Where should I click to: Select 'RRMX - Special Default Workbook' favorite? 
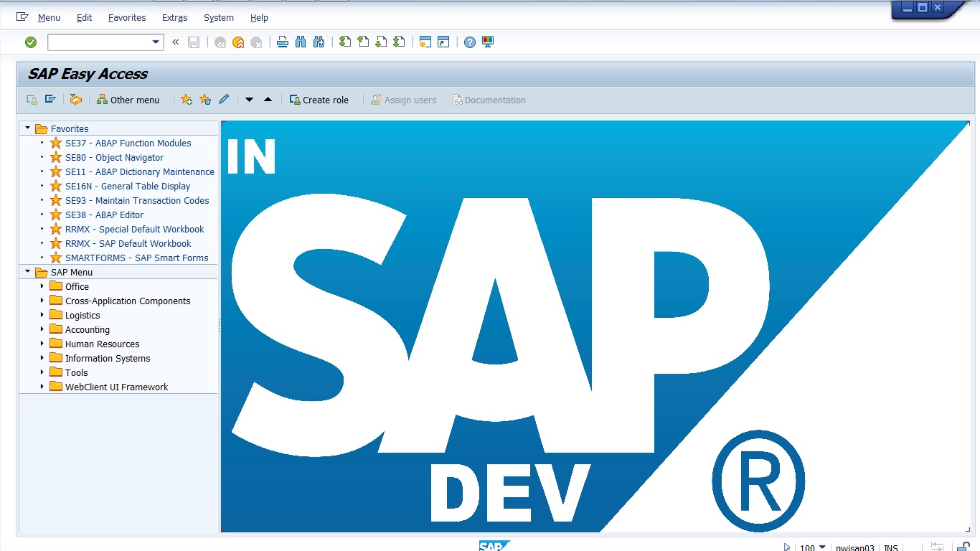point(135,229)
